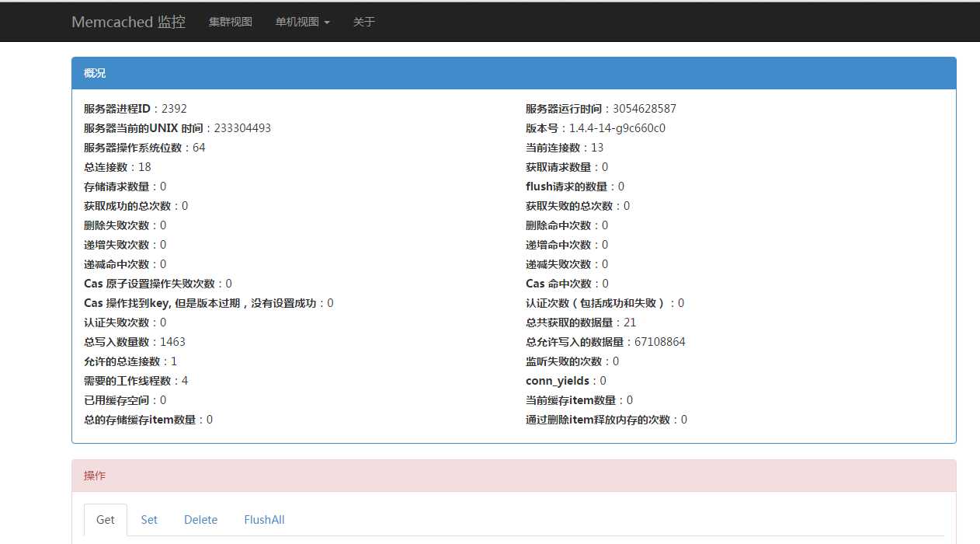Click the flush请求的数量 label

pyautogui.click(x=567, y=187)
